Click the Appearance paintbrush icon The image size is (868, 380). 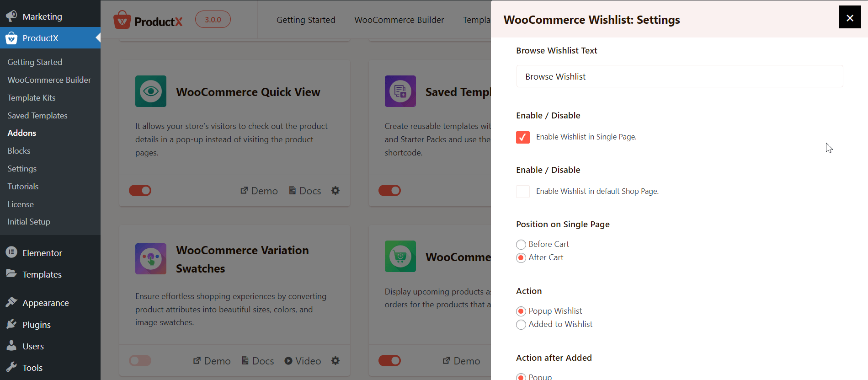[x=11, y=302]
